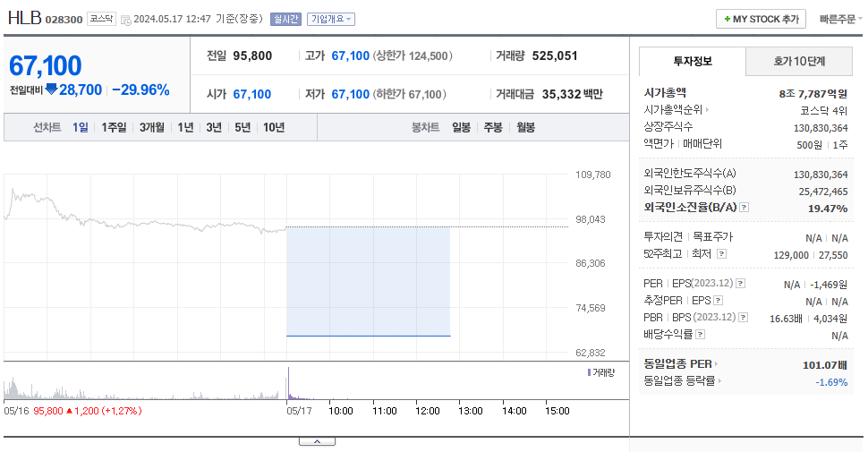This screenshot has height=452, width=868.
Task: Follow the 시가총액순위 arrow link
Action: point(707,110)
